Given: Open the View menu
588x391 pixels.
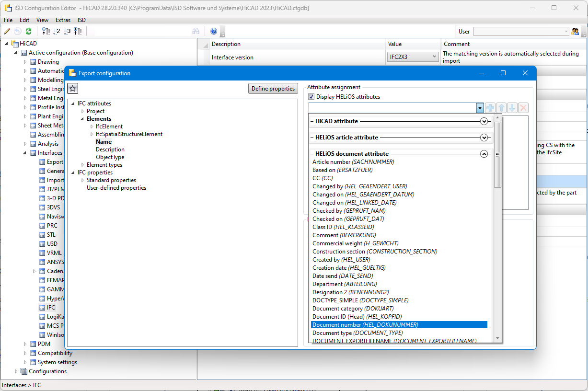Looking at the screenshot, I should [x=42, y=20].
